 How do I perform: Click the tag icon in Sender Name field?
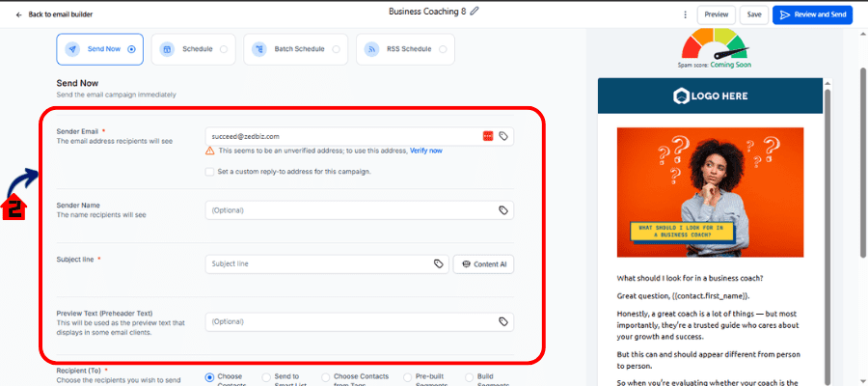click(x=502, y=210)
